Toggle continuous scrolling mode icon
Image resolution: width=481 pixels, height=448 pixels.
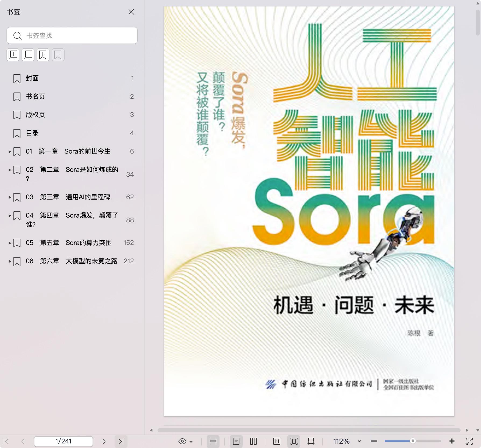pos(213,441)
